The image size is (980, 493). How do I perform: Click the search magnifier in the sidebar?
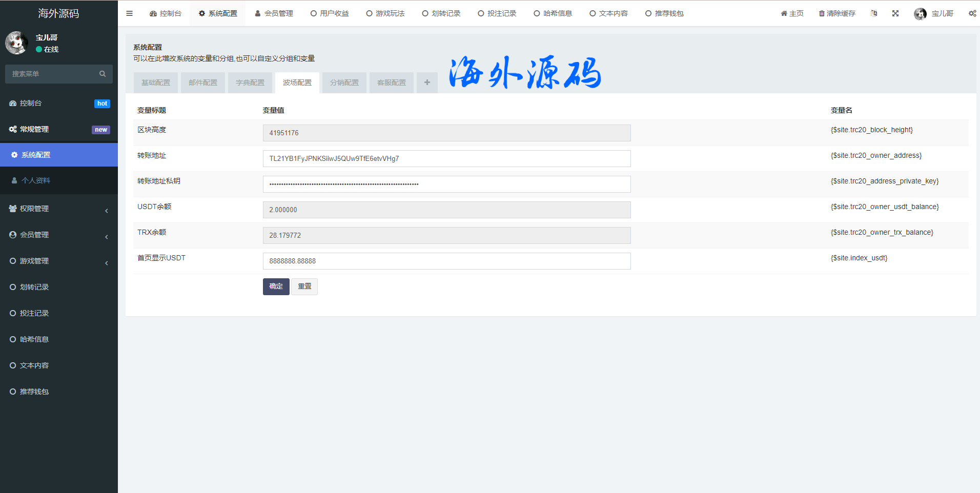coord(103,74)
